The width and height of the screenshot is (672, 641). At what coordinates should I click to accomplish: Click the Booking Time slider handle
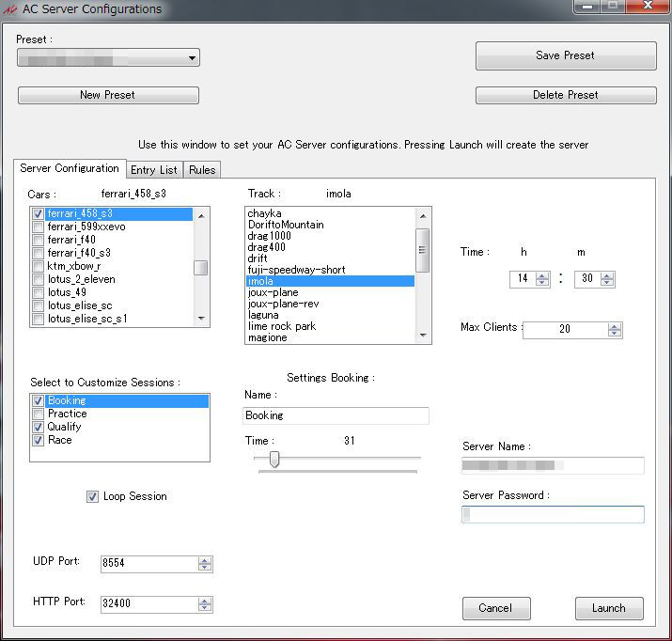click(274, 459)
